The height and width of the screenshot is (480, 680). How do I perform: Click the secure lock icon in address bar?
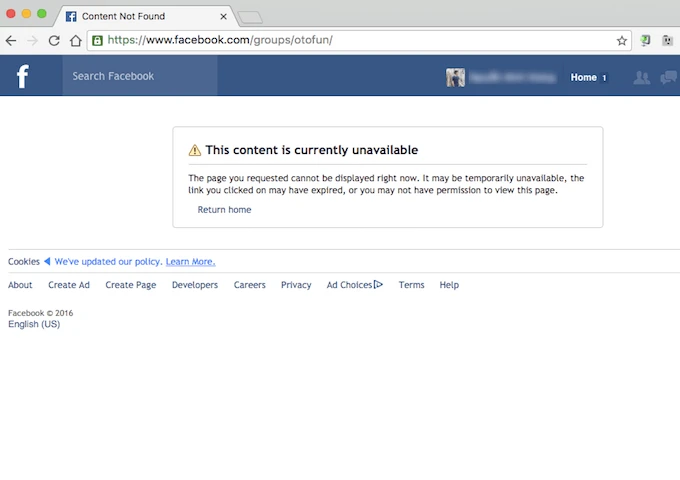(x=97, y=41)
